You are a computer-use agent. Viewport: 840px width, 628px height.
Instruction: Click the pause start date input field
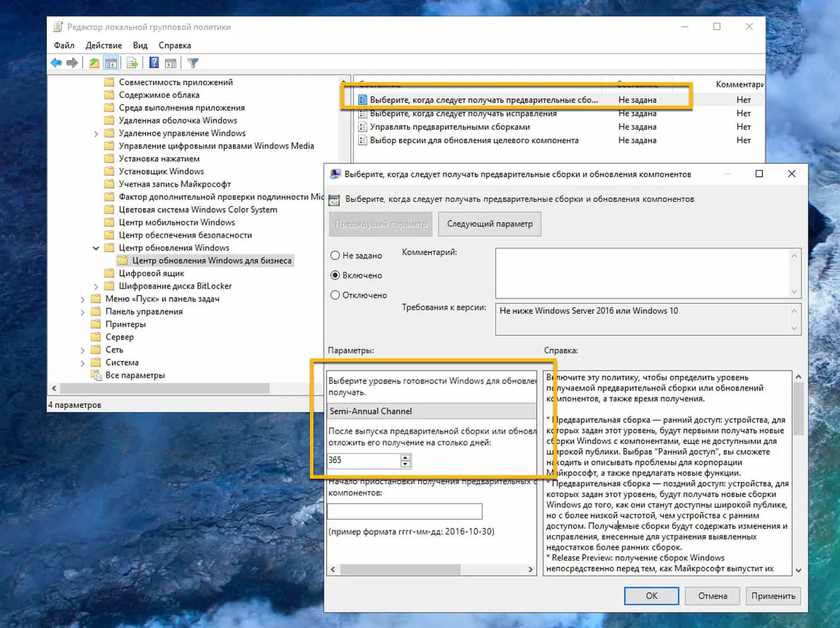405,511
